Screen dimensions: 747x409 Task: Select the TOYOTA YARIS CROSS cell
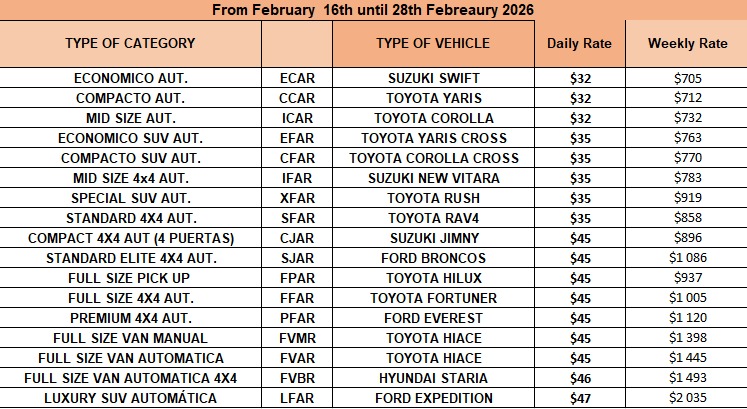(x=433, y=138)
